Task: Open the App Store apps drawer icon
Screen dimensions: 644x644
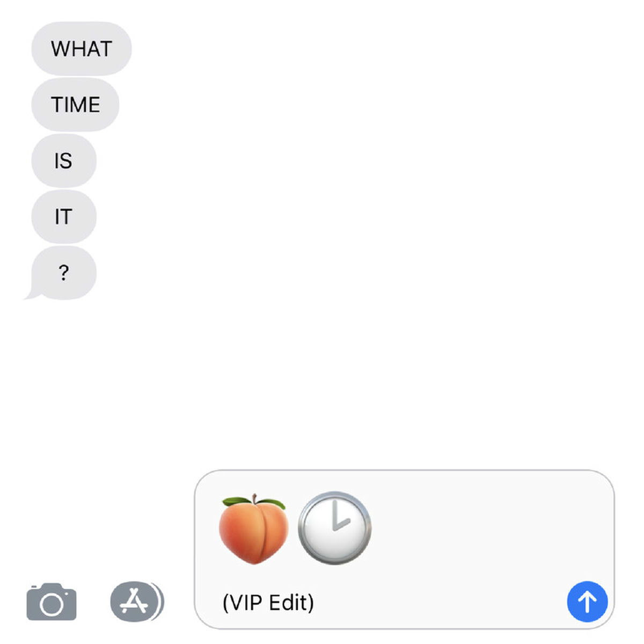Action: click(137, 602)
